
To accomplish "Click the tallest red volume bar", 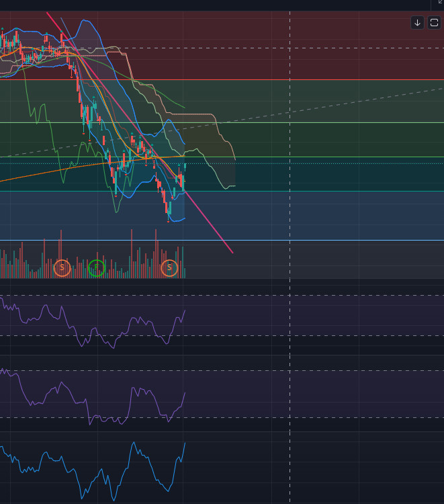I will point(60,252).
